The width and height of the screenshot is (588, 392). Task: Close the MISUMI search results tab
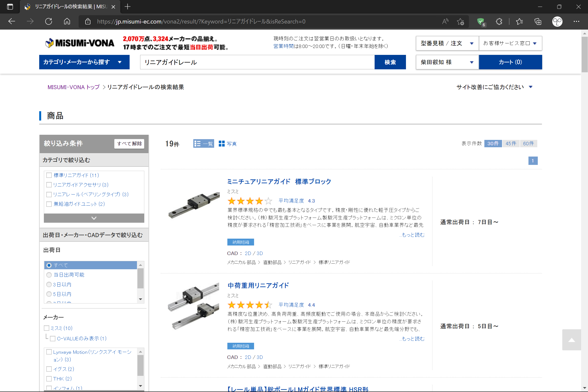(113, 7)
